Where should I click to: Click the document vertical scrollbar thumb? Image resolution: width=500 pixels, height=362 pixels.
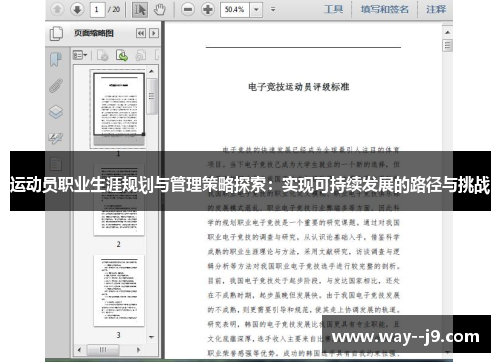[x=447, y=45]
